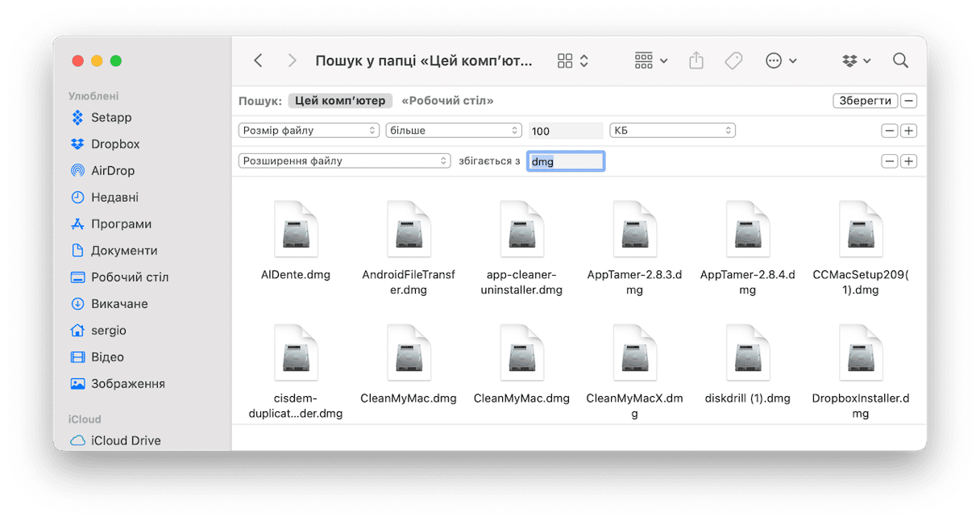
Task: Select the app-cleaner-uninstaller.dmg file icon
Action: [x=521, y=230]
